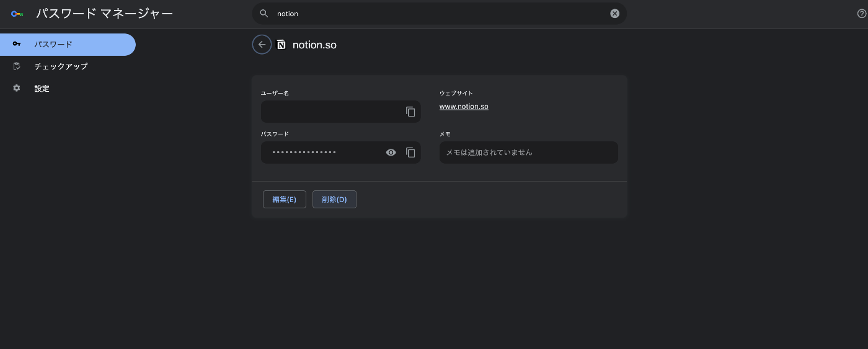Click the search magnifier icon
The width and height of the screenshot is (868, 349).
(x=264, y=14)
